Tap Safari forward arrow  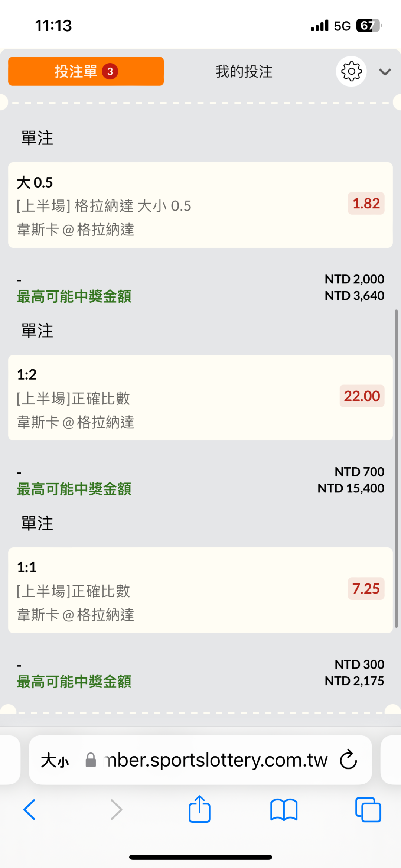point(116,810)
